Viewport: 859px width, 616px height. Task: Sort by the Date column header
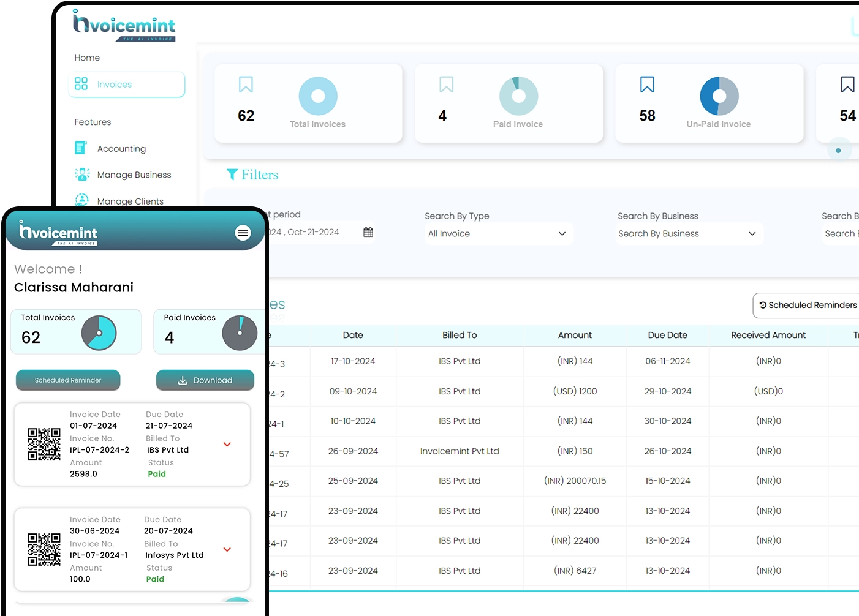tap(353, 335)
